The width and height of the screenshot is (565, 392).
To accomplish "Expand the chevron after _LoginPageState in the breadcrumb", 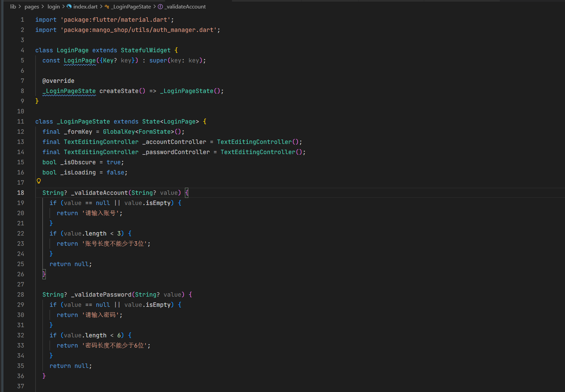I will coord(154,6).
